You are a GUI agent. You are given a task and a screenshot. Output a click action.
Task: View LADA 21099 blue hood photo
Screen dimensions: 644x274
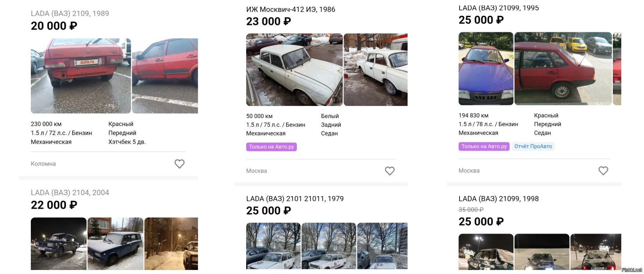coord(486,68)
